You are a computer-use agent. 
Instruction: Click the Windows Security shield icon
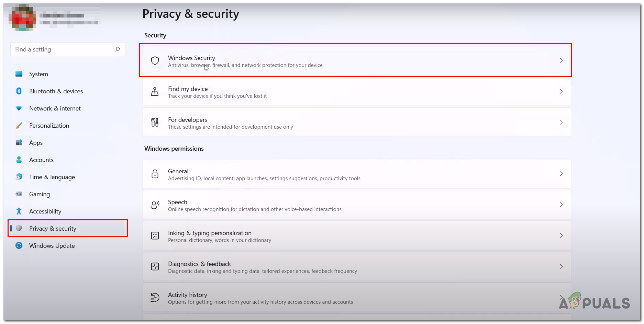pos(155,61)
